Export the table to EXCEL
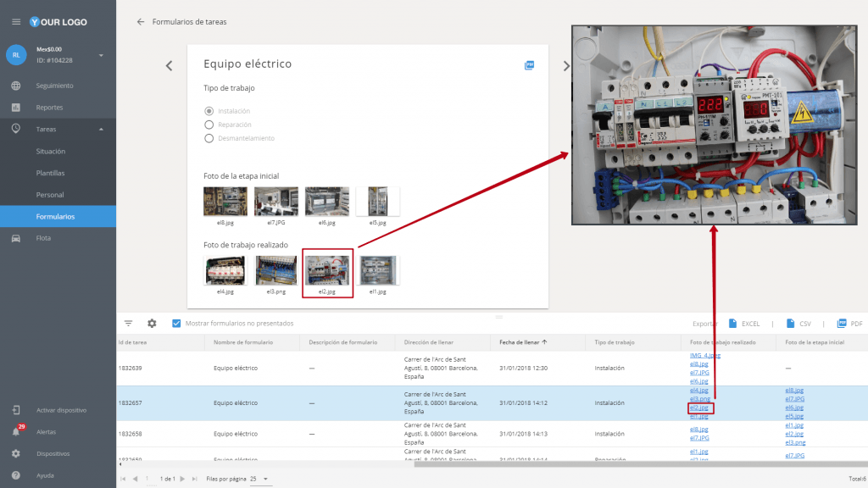Viewport: 868px width, 488px height. pyautogui.click(x=744, y=324)
